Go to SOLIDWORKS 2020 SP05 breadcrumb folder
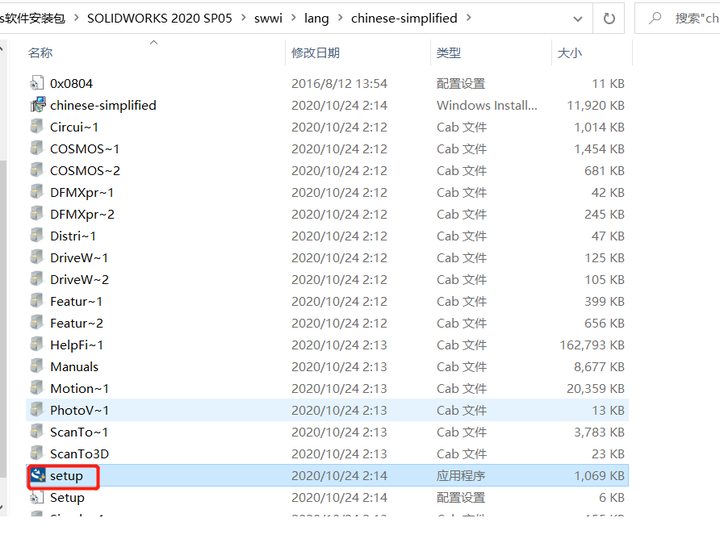This screenshot has width=720, height=539. click(x=159, y=18)
